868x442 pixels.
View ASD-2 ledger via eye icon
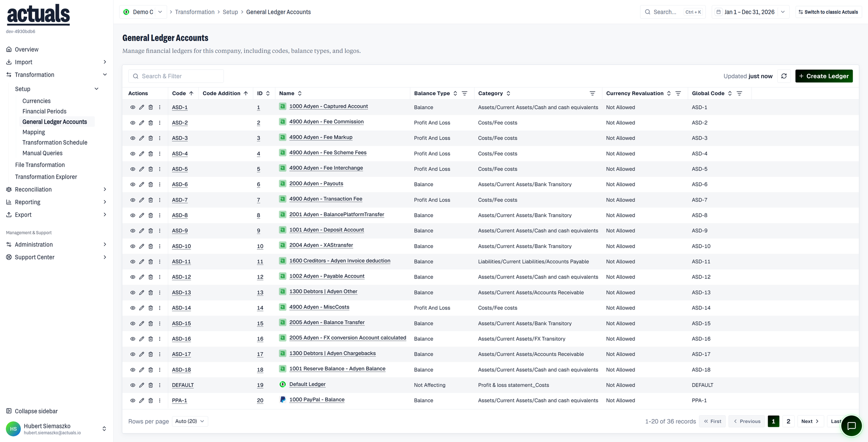coord(133,123)
